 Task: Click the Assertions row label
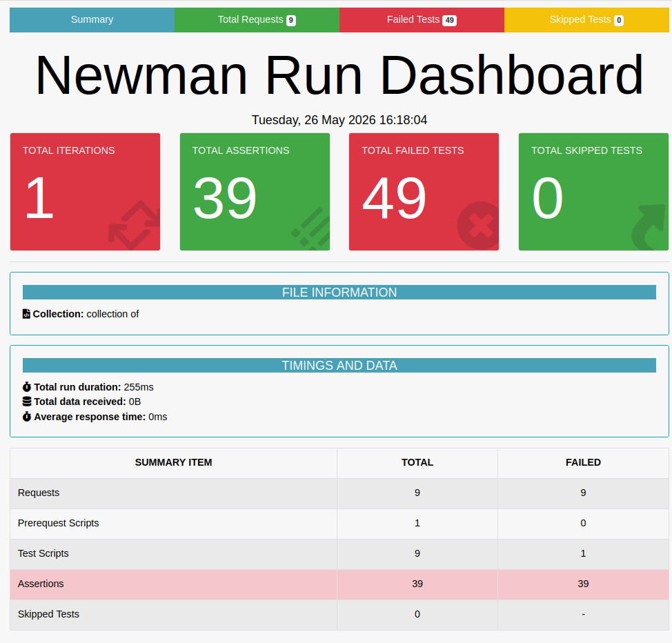click(x=41, y=584)
